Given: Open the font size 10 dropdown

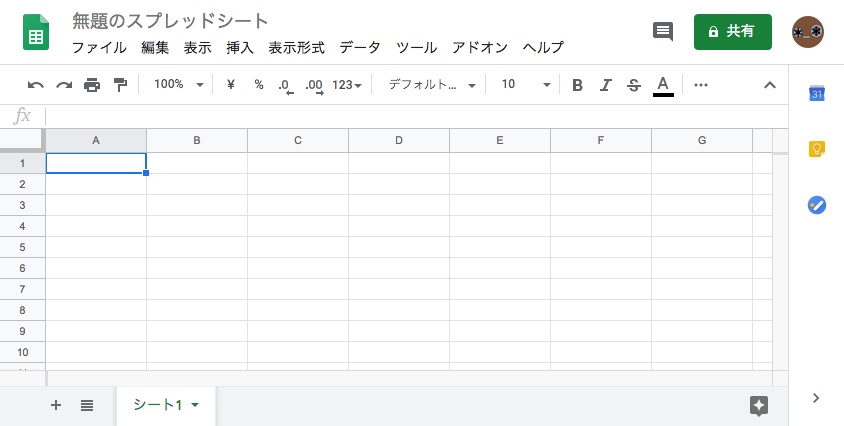Looking at the screenshot, I should [525, 85].
